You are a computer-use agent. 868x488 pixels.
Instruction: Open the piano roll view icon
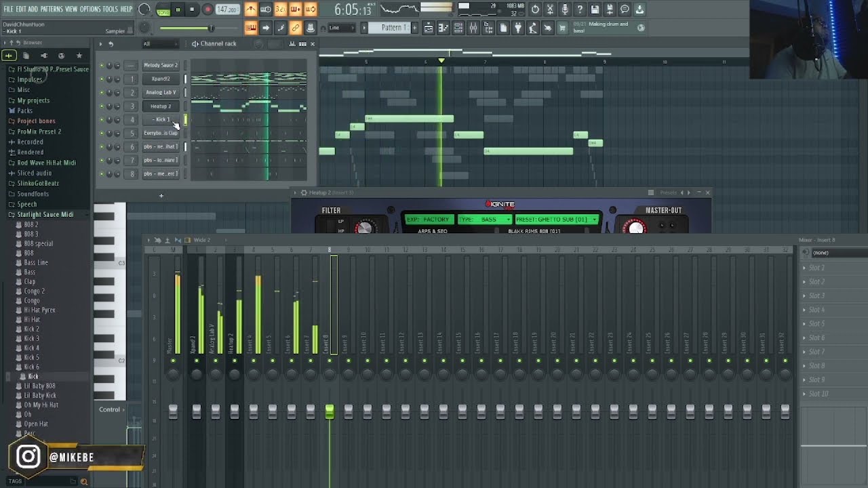[x=443, y=28]
